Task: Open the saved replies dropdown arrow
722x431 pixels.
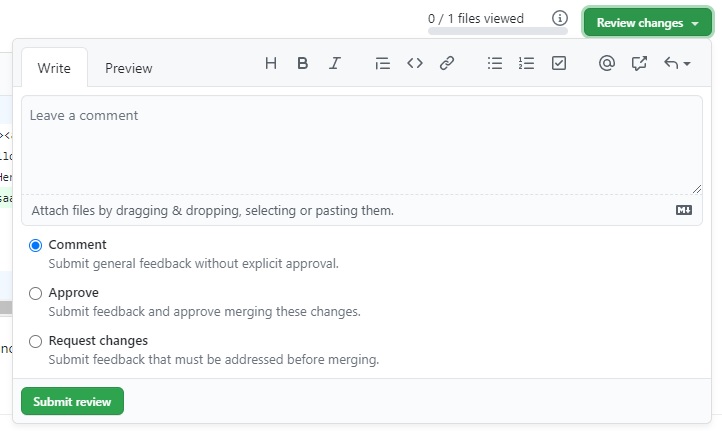Action: click(678, 63)
